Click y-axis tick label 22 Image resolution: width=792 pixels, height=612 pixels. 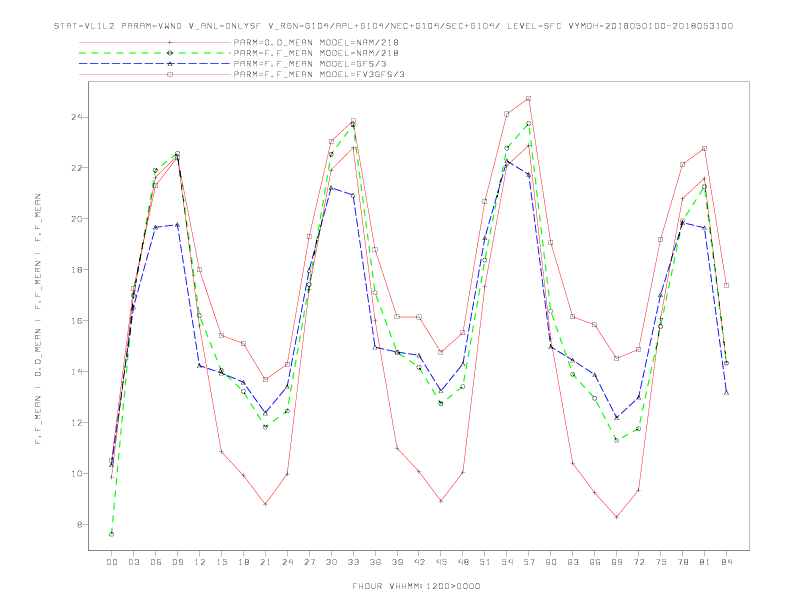point(77,168)
